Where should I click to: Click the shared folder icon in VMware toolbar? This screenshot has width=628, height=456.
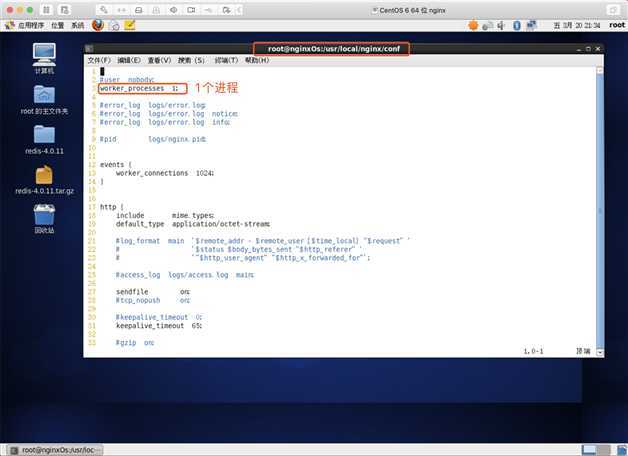(x=226, y=10)
